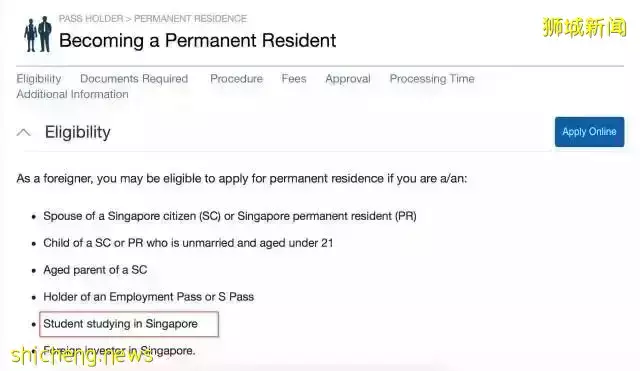Screen dimensions: 640x371
Task: Open the Eligibility tab link
Action: click(x=39, y=78)
